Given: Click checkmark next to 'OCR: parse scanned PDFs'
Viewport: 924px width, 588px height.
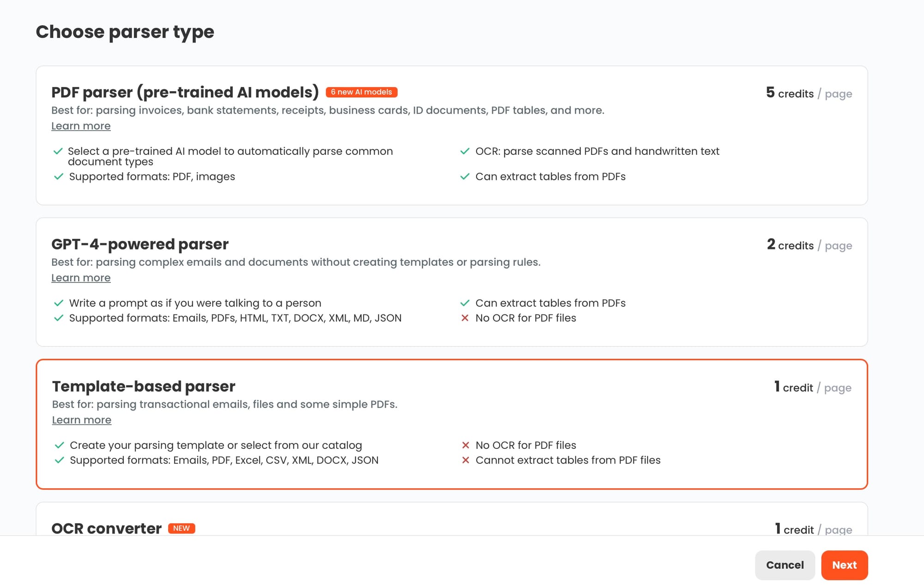Looking at the screenshot, I should pos(465,151).
